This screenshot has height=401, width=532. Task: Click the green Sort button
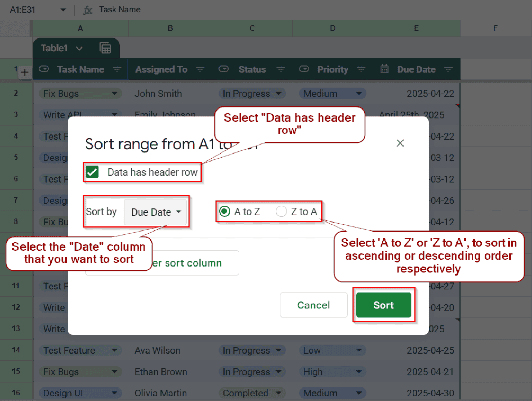click(383, 305)
